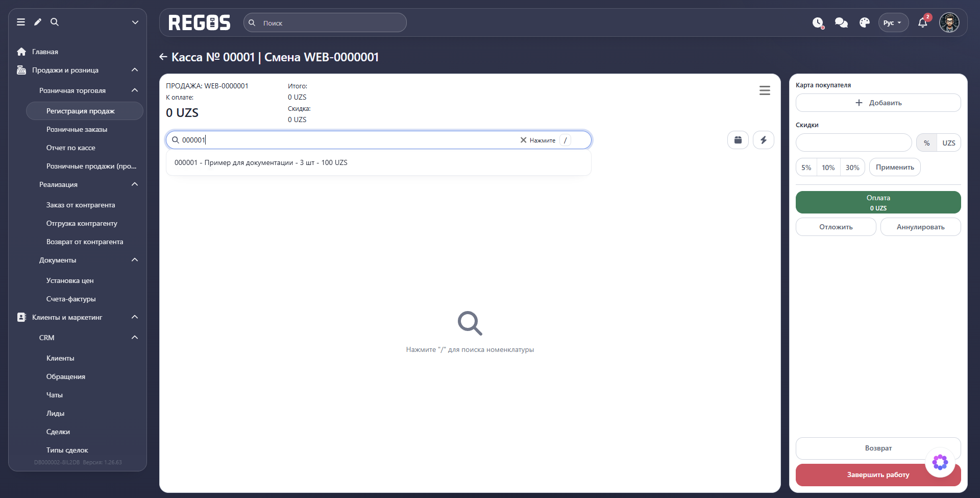Open the sale options hamburger menu
This screenshot has height=498, width=980.
765,90
